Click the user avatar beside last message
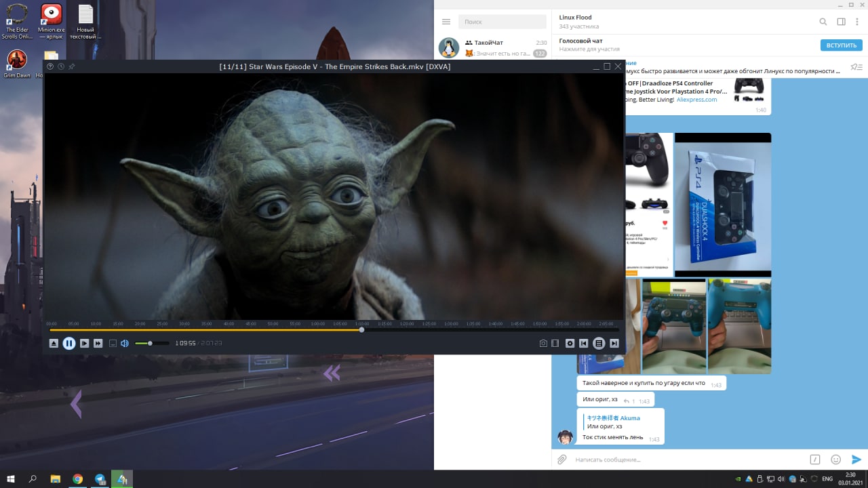The height and width of the screenshot is (488, 868). [x=565, y=437]
